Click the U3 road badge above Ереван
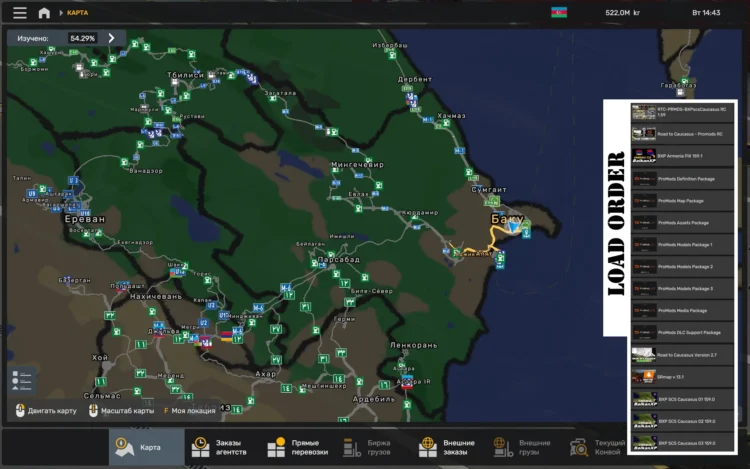The image size is (750, 469). [73, 180]
